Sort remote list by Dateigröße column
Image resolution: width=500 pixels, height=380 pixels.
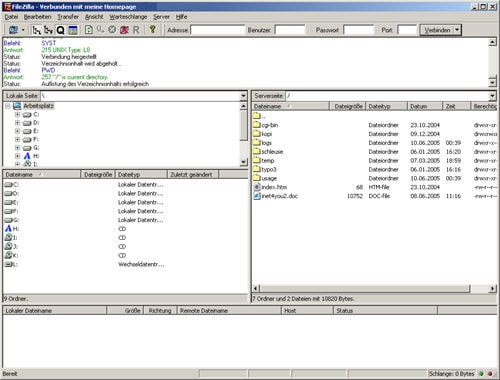347,106
